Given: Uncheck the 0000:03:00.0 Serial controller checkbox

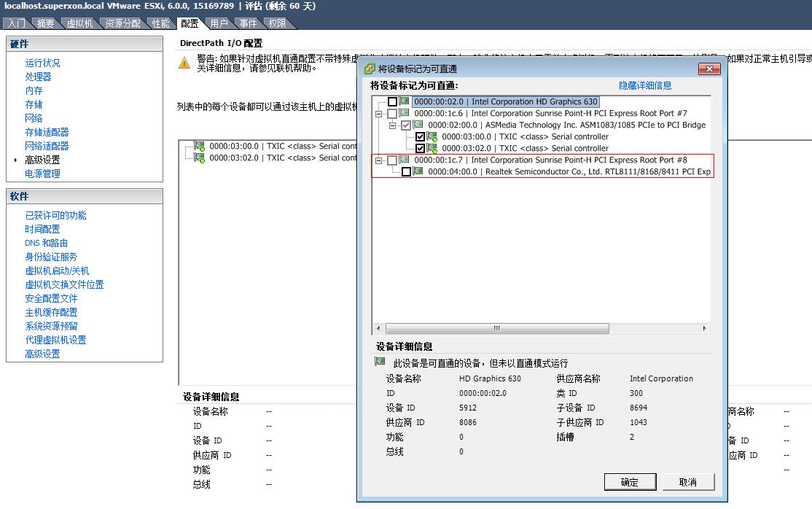Looking at the screenshot, I should tap(420, 137).
